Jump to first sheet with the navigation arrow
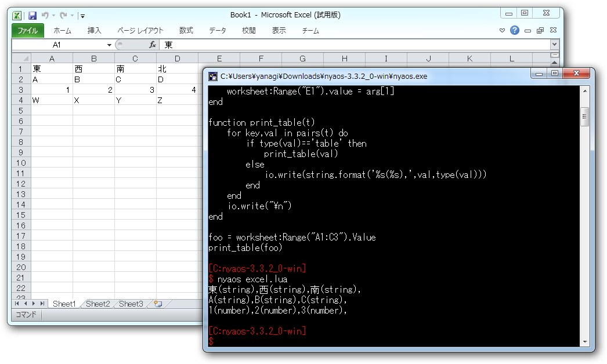Image resolution: width=607 pixels, height=364 pixels. point(16,303)
